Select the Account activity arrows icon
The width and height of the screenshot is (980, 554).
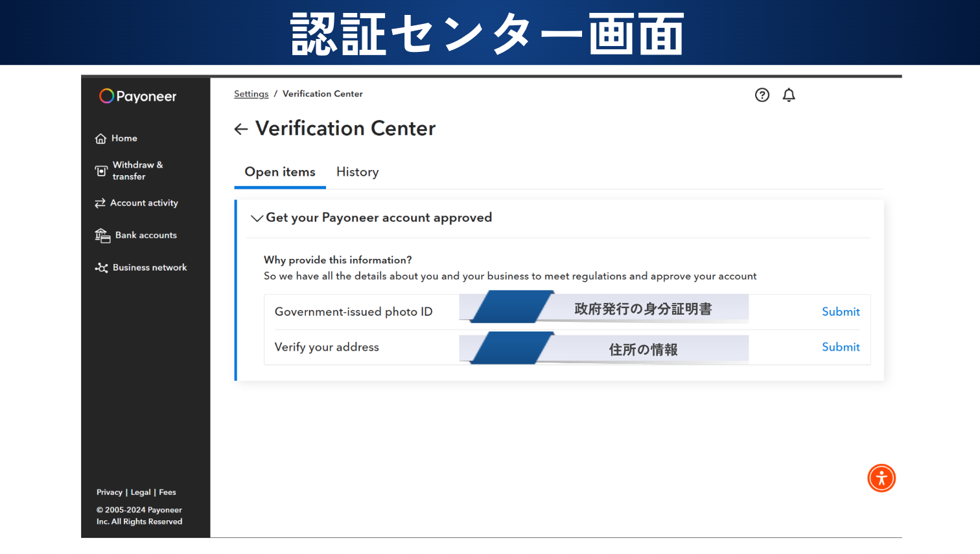tap(100, 203)
